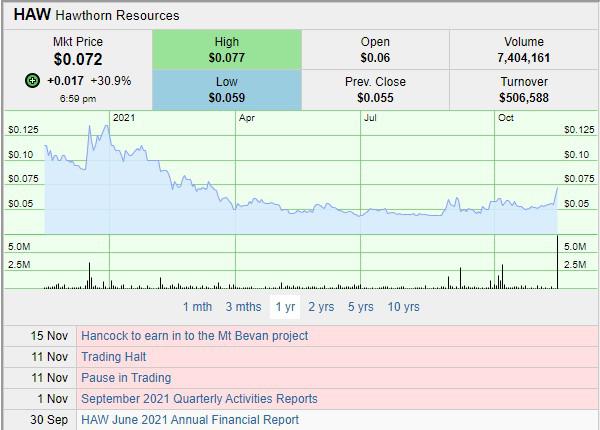The width and height of the screenshot is (600, 430).
Task: Click the HAW ticker symbol in header
Action: click(31, 15)
